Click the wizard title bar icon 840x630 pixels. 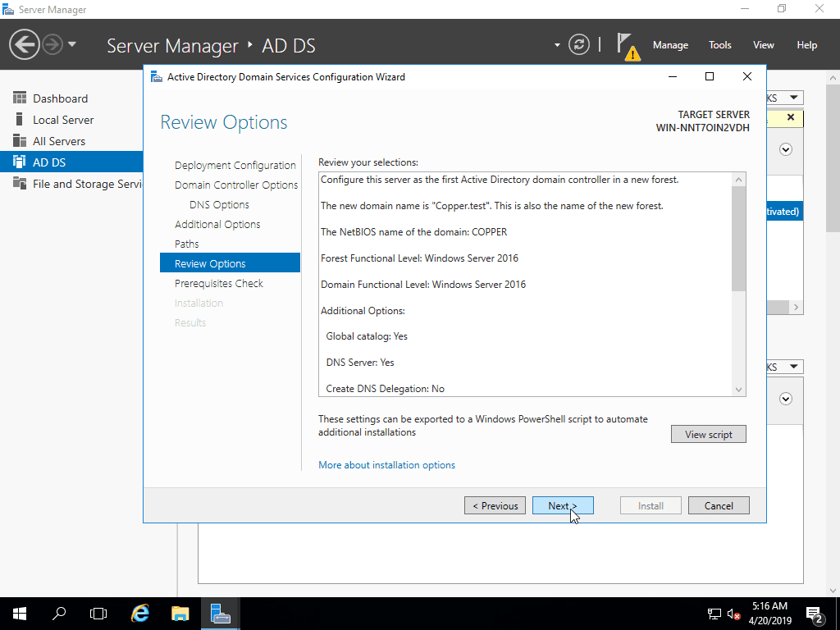coord(156,76)
